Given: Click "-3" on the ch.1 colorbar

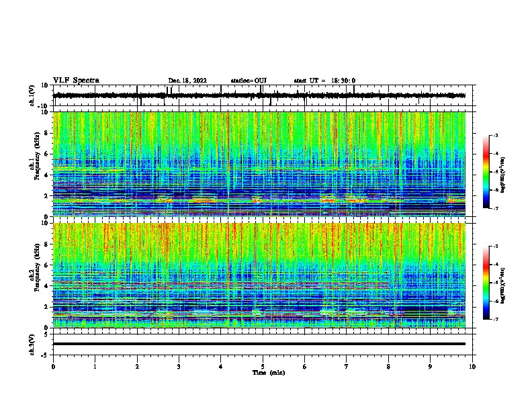Looking at the screenshot, I should tap(496, 135).
